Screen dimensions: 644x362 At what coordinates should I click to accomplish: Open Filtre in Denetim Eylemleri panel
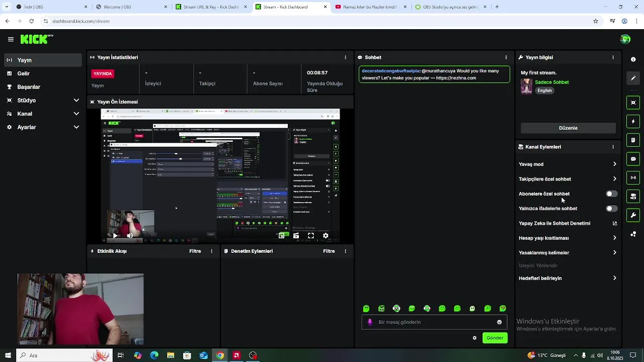(329, 251)
